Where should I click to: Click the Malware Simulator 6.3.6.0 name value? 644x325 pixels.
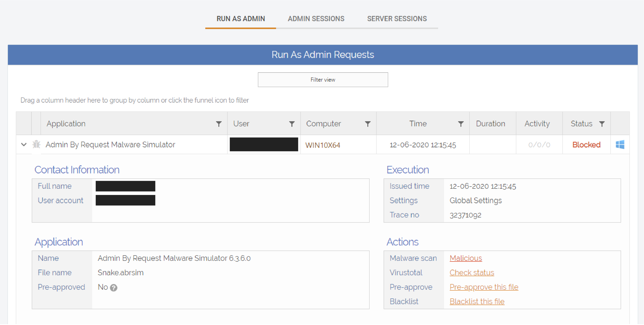click(174, 258)
